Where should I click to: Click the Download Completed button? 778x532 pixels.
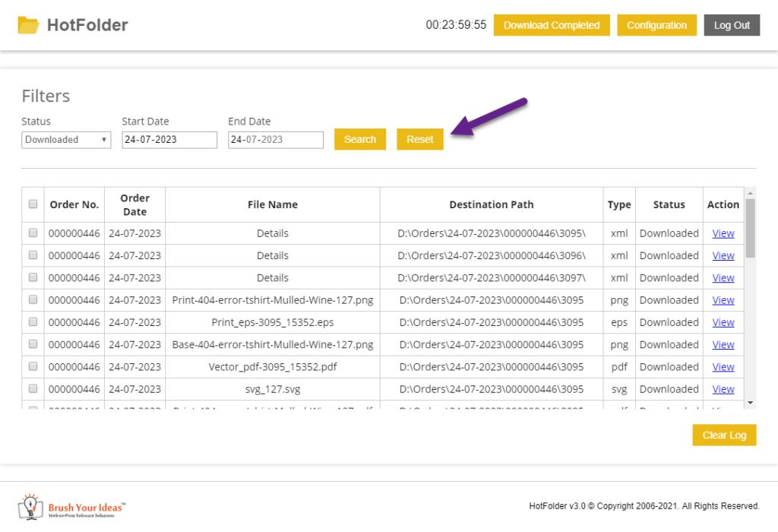click(x=552, y=25)
